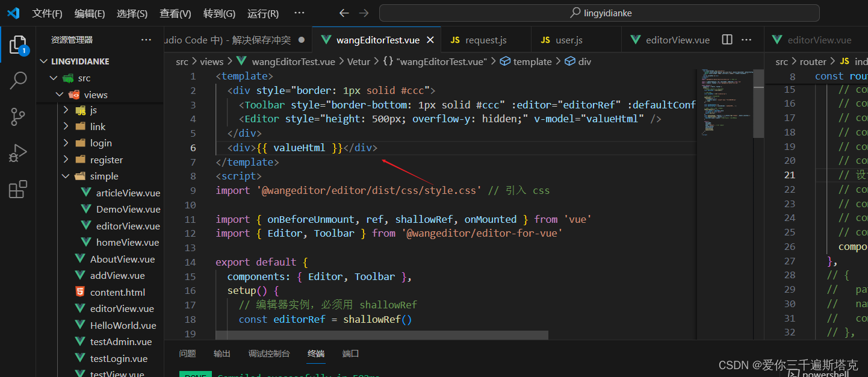Collapse the LINGYIDIANKE workspace root
Image resolution: width=868 pixels, height=377 pixels.
pos(43,61)
